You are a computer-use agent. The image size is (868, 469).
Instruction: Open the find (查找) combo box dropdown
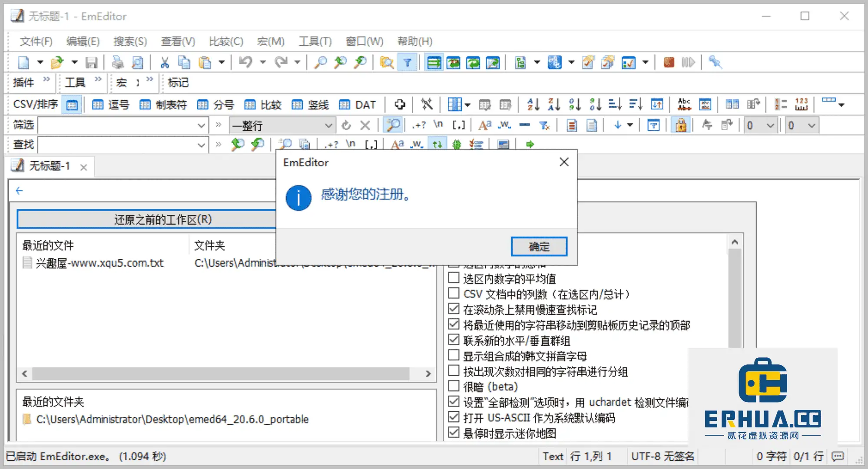pyautogui.click(x=201, y=145)
